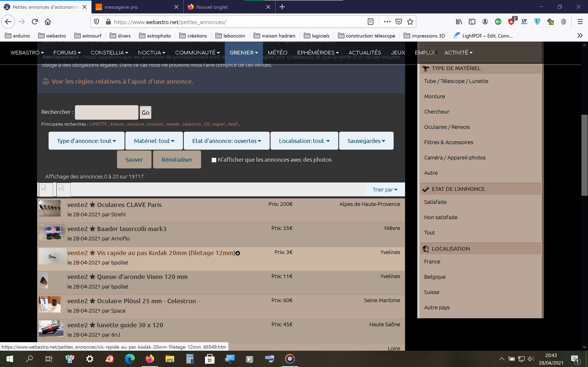Open the Etat d'annonce dropdown
The height and width of the screenshot is (367, 588).
226,141
